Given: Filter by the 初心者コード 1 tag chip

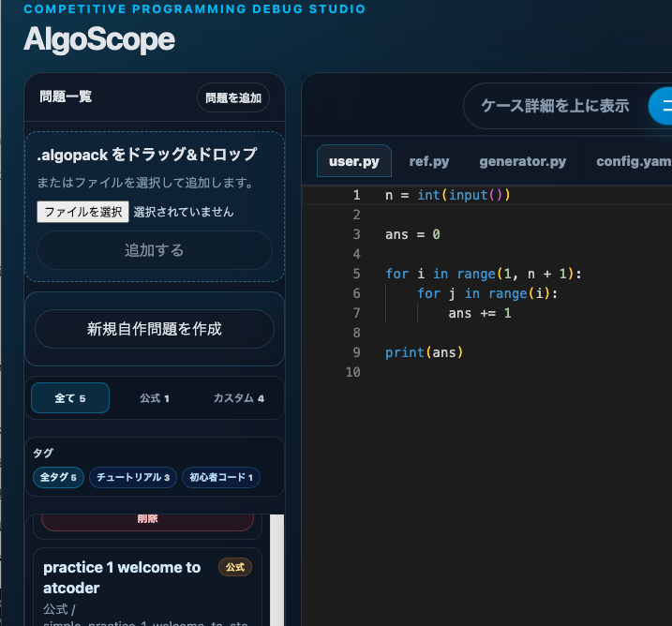Looking at the screenshot, I should 221,477.
